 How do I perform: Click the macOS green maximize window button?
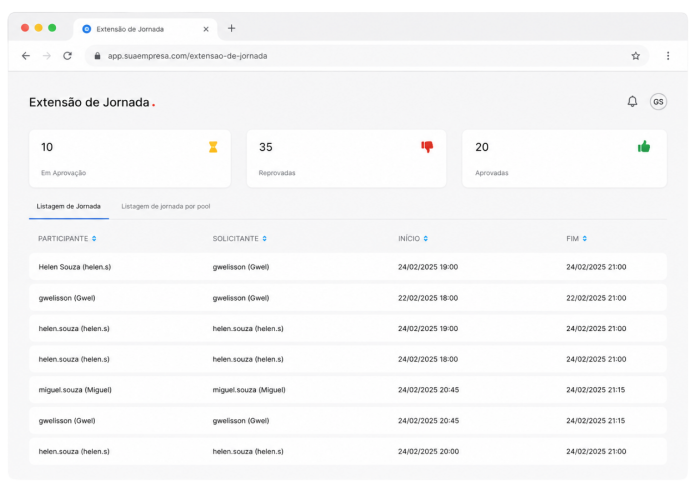coord(52,28)
